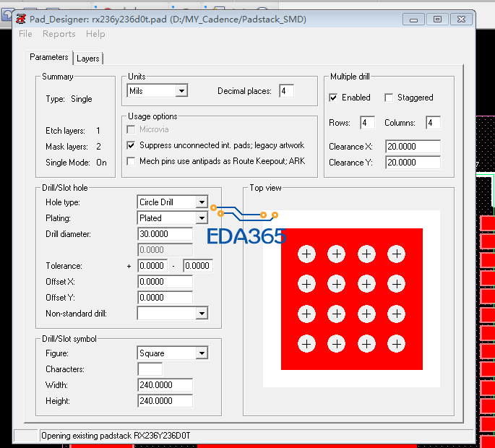Click the Clearance X field
The image size is (495, 448).
[413, 147]
